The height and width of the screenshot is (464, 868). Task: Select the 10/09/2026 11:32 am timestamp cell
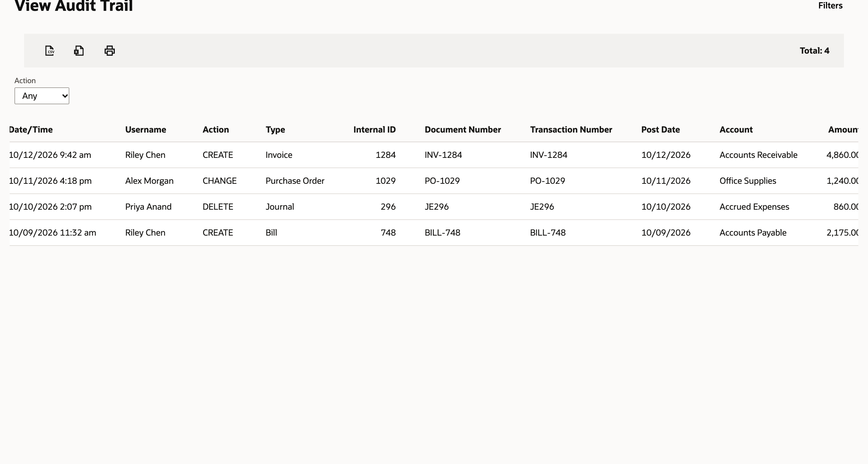point(52,233)
